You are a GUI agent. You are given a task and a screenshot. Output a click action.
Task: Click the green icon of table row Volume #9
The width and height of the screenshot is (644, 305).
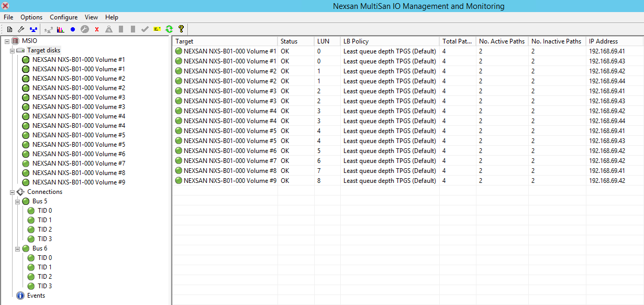click(x=179, y=181)
